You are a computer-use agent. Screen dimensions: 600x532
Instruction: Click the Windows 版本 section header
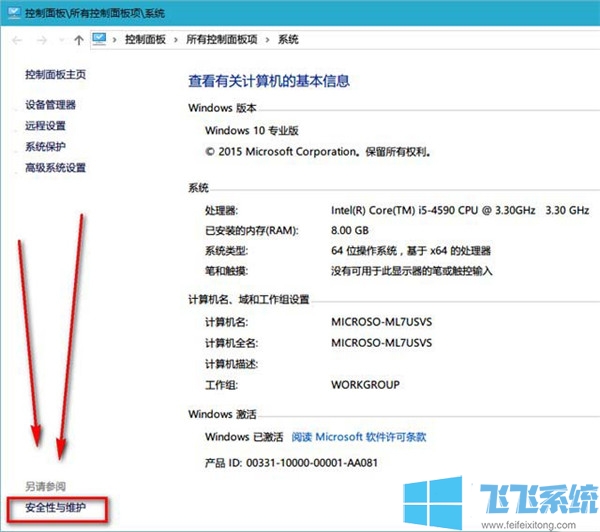(222, 108)
